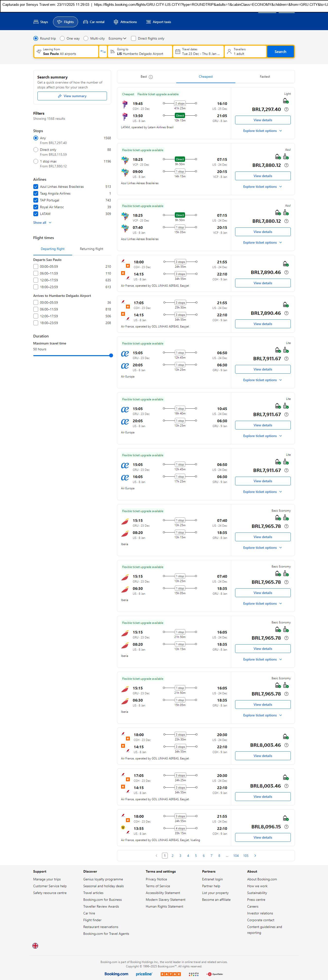Click price info icon beside BRL8,096.15
The image size is (328, 980).
coord(286,827)
